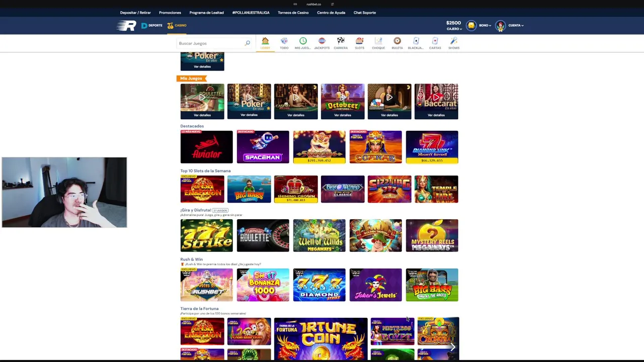
Task: Open the 777 Strike game tile
Action: (207, 235)
